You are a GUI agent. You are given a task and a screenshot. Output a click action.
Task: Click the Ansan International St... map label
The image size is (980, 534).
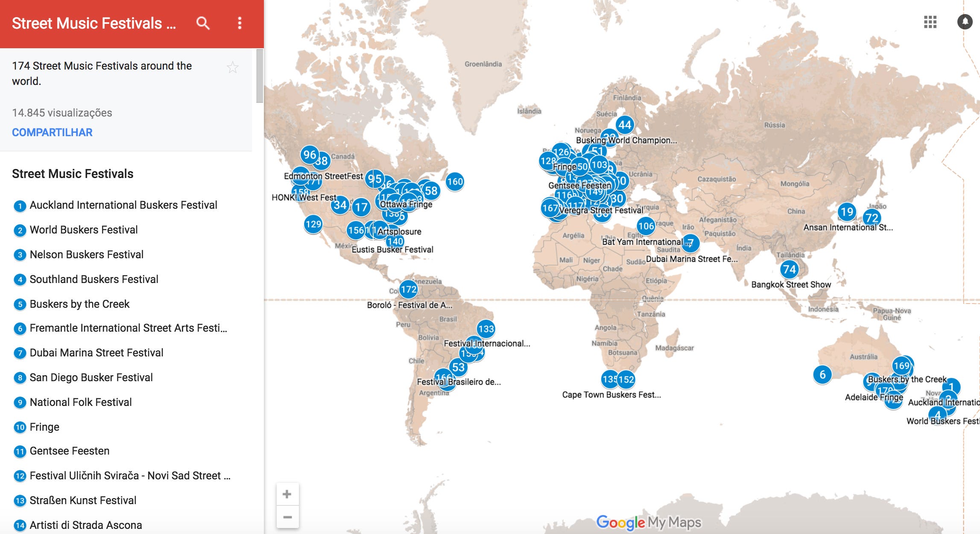click(x=848, y=228)
